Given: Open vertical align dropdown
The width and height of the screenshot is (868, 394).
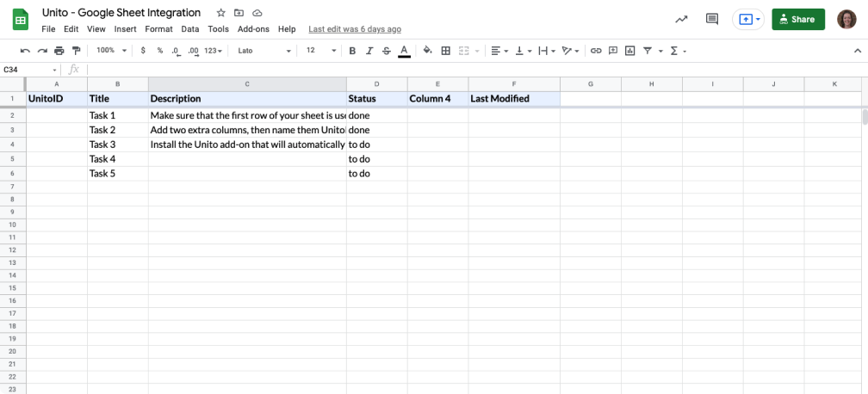Looking at the screenshot, I should [524, 51].
